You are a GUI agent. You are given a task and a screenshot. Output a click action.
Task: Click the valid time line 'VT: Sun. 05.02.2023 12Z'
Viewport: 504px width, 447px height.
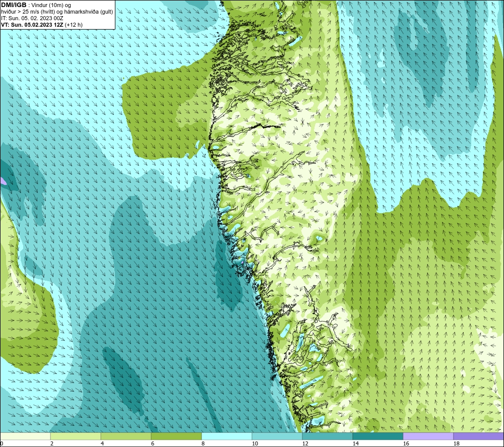tap(32, 25)
